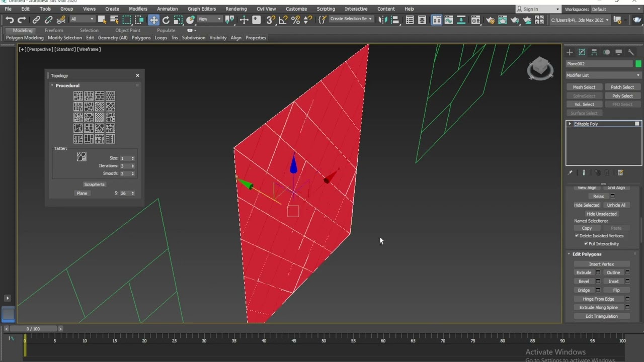Open the Modify panel tab icon
This screenshot has width=644, height=362.
click(582, 52)
